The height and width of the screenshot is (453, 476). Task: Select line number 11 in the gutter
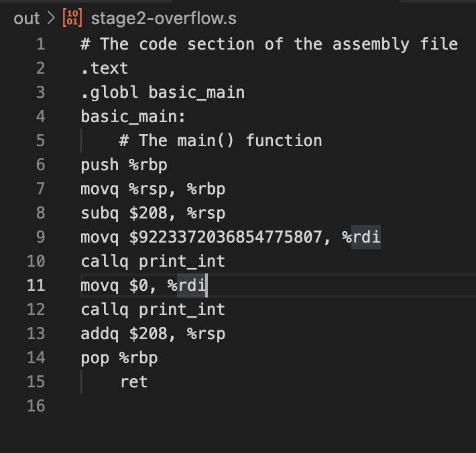(36, 285)
